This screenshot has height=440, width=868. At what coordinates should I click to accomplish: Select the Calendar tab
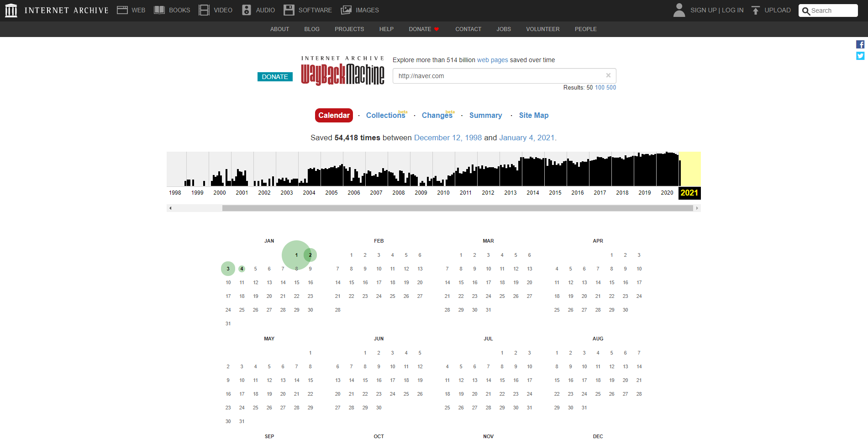tap(334, 115)
